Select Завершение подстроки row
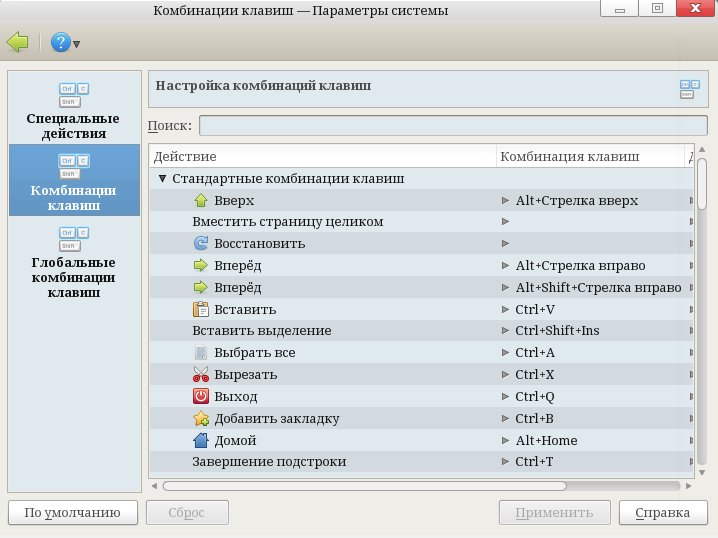The height and width of the screenshot is (538, 718). pos(421,461)
